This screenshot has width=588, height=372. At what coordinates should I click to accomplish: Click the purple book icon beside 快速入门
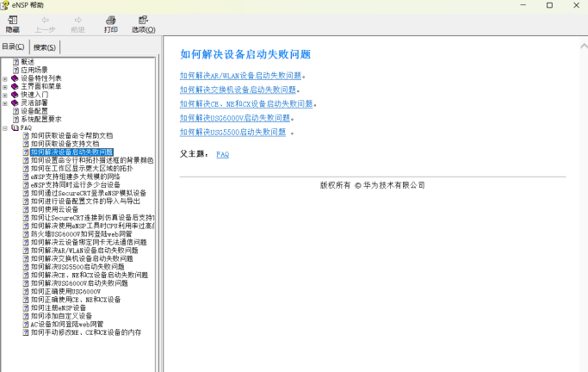15,95
